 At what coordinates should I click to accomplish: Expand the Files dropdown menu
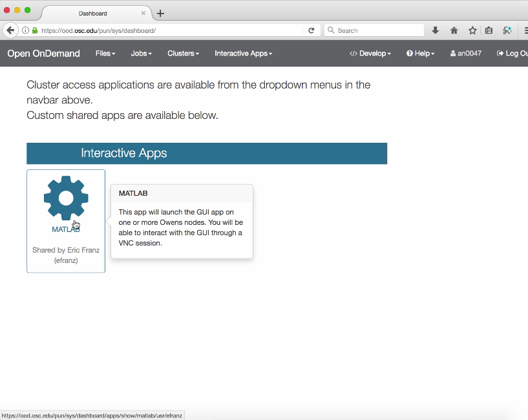point(105,54)
